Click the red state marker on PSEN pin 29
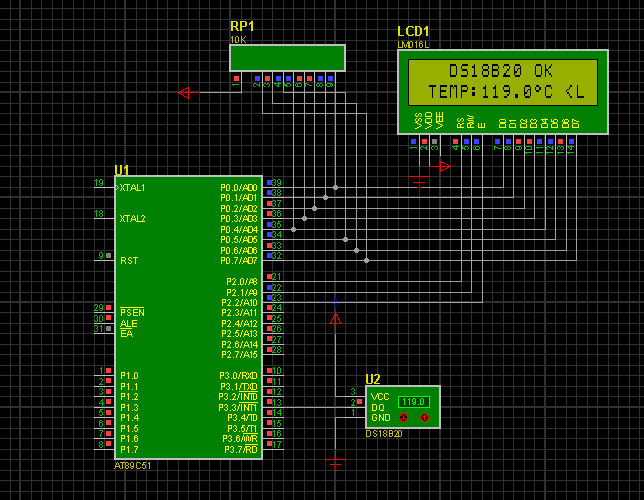Screen dimensions: 644x500 click(108, 307)
